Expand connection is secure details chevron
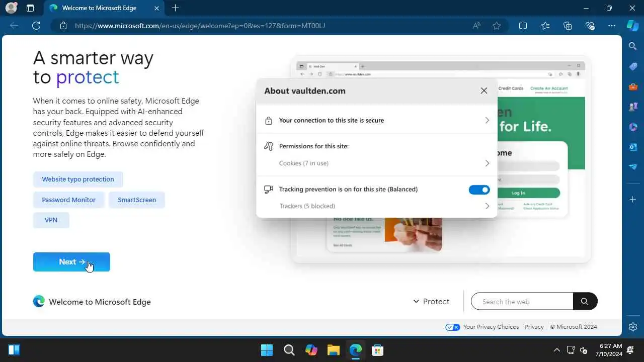644x362 pixels. 487,121
